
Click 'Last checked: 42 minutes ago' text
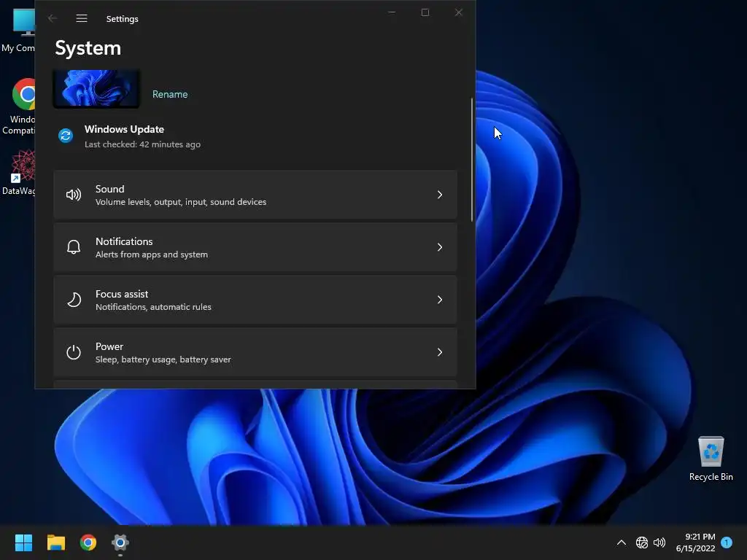click(142, 144)
